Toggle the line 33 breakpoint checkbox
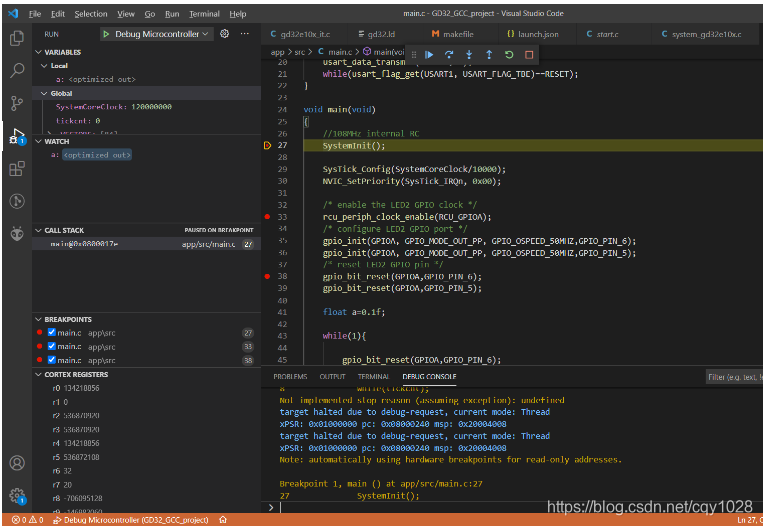This screenshot has width=763, height=526. [52, 346]
